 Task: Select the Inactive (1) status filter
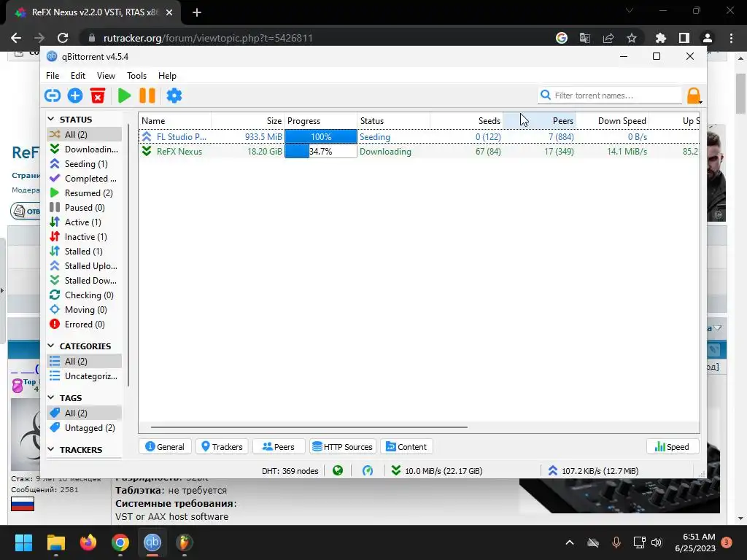click(85, 237)
